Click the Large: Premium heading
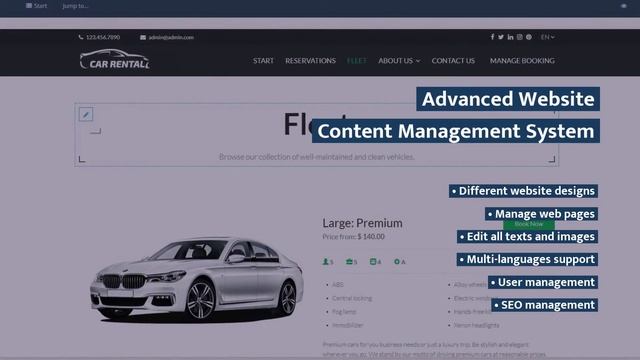Image resolution: width=640 pixels, height=360 pixels. point(362,223)
